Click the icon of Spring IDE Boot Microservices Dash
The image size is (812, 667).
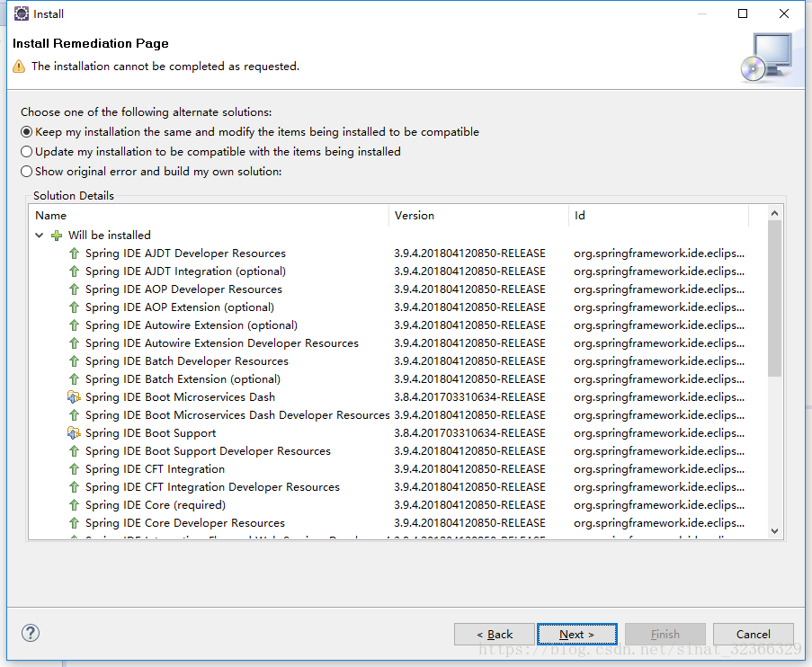tap(74, 397)
